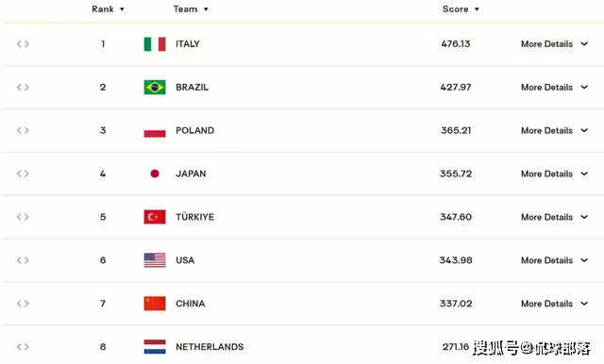This screenshot has width=604, height=364.
Task: Select the Poland flag
Action: (x=155, y=130)
